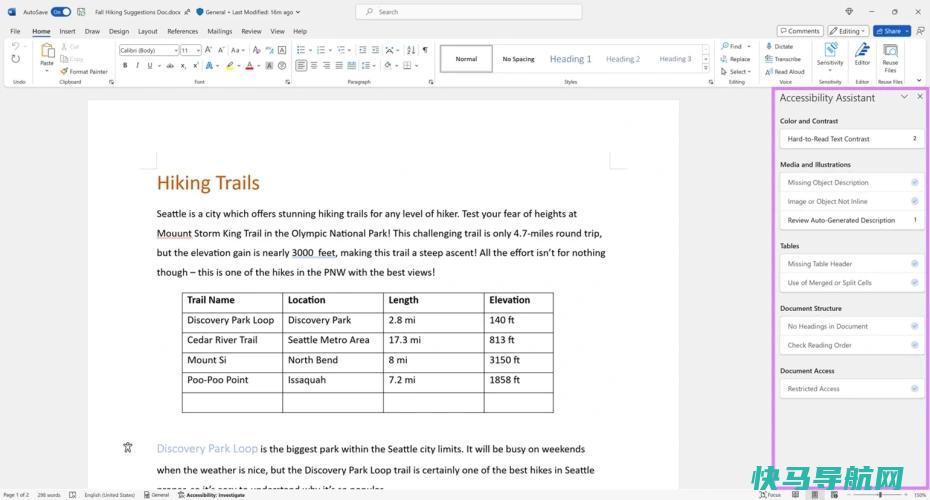The height and width of the screenshot is (500, 930).
Task: Justify the paragraph text
Action: click(x=339, y=66)
